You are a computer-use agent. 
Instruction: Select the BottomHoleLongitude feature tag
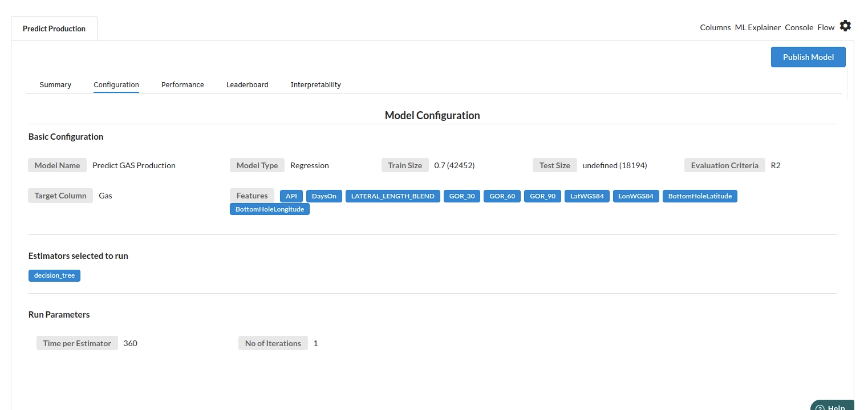269,209
